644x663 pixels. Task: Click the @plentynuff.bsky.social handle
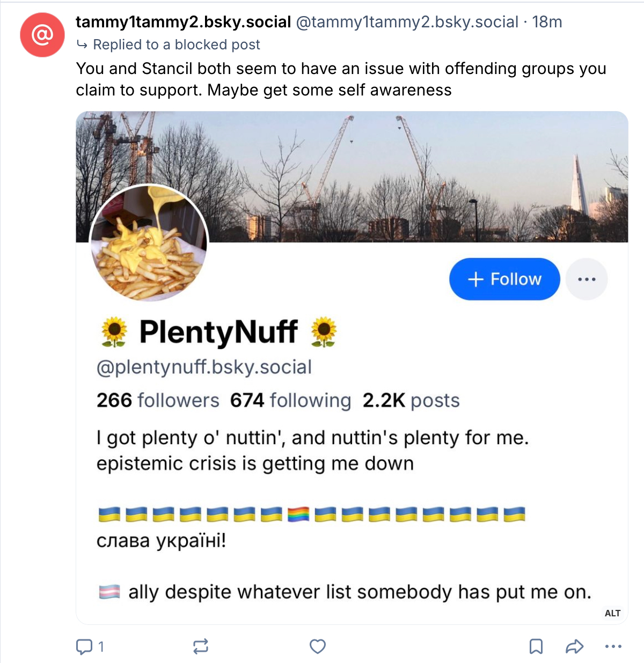pos(204,367)
